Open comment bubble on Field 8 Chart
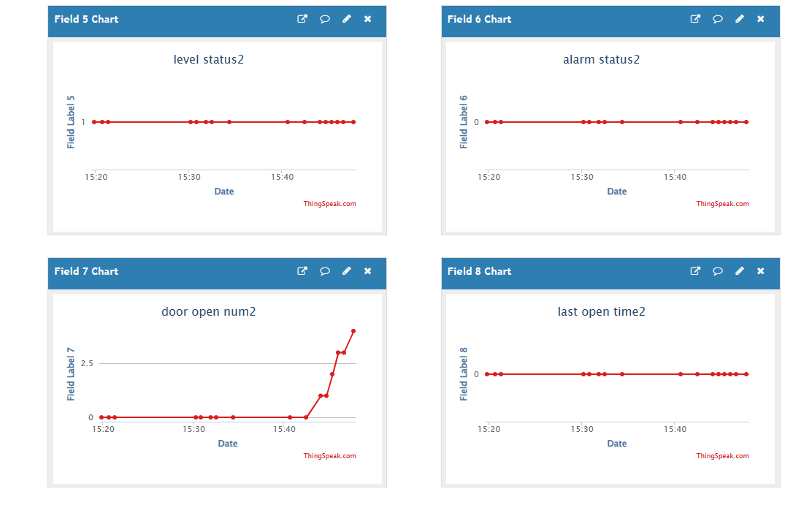 718,270
